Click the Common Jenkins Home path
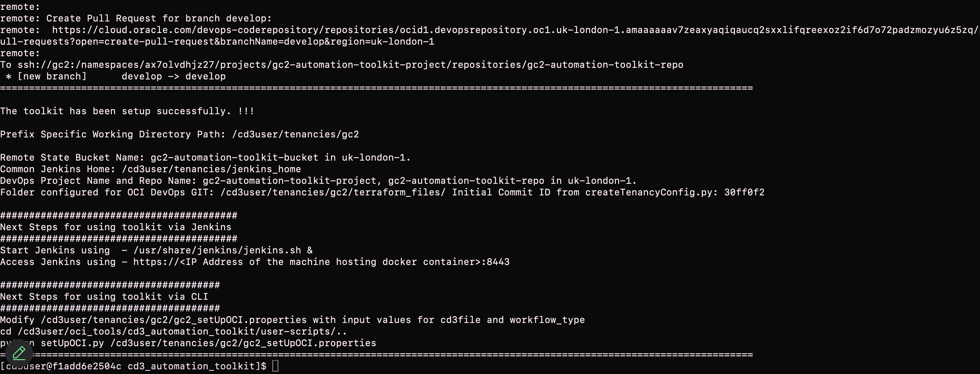The image size is (980, 374). [x=211, y=169]
